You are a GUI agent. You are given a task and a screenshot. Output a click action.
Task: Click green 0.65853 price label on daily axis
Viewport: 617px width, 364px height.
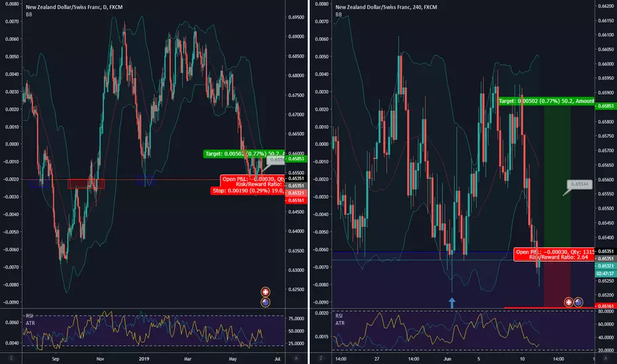pyautogui.click(x=296, y=159)
